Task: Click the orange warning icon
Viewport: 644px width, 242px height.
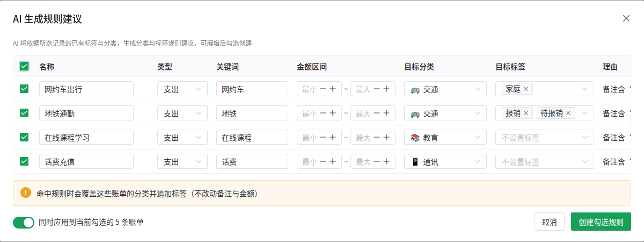Action: 25,193
